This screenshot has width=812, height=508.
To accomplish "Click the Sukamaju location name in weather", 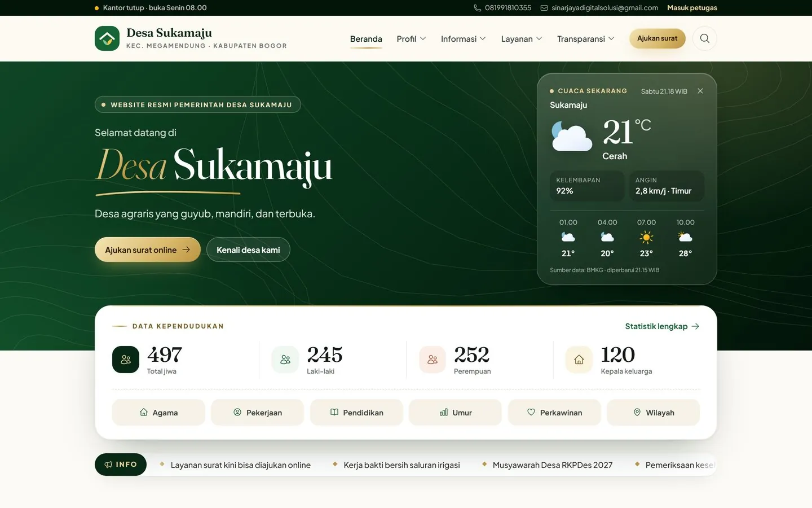I will coord(568,105).
